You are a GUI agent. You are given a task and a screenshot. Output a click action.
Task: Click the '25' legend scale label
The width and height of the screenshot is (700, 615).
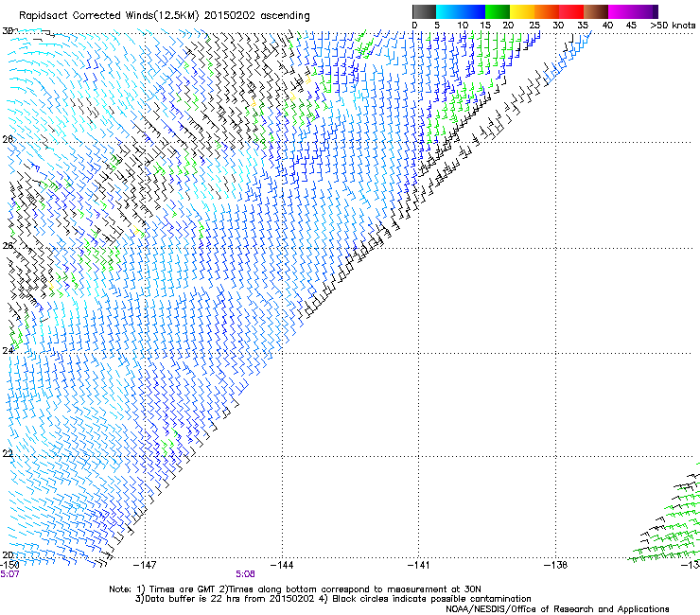534,26
